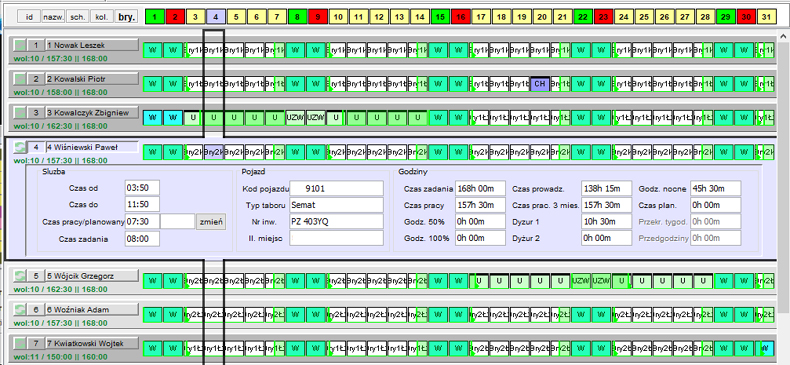Click the Nr inw. field
The image size is (790, 365).
337,221
